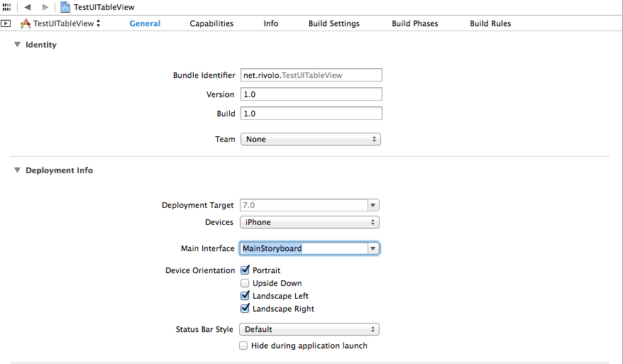Open the Capabilities tab
This screenshot has width=623, height=364.
tap(211, 23)
